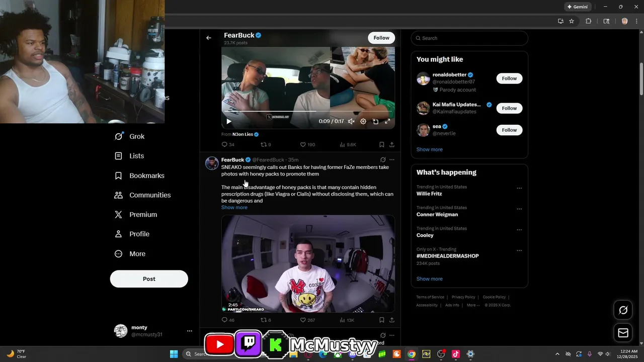Open Chrome extensions puzzle icon
644x362 pixels.
589,21
